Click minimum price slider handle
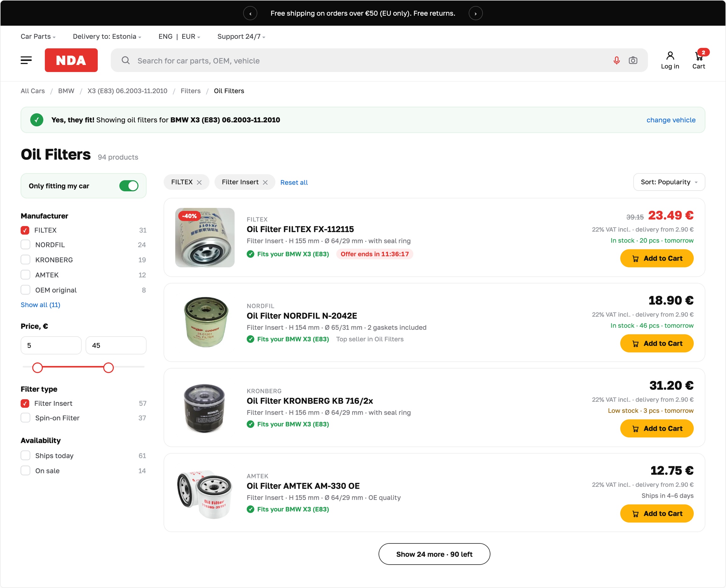Screen dimensions: 726x588 pyautogui.click(x=37, y=367)
